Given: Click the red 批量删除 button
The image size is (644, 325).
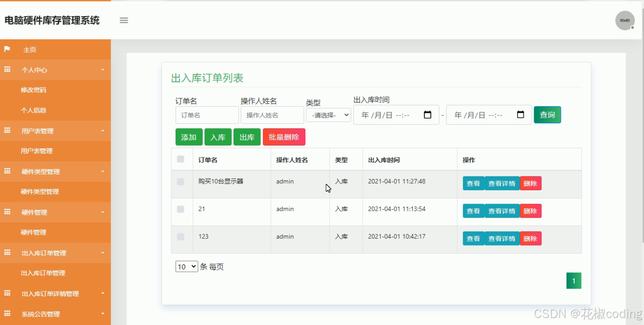Looking at the screenshot, I should (284, 137).
